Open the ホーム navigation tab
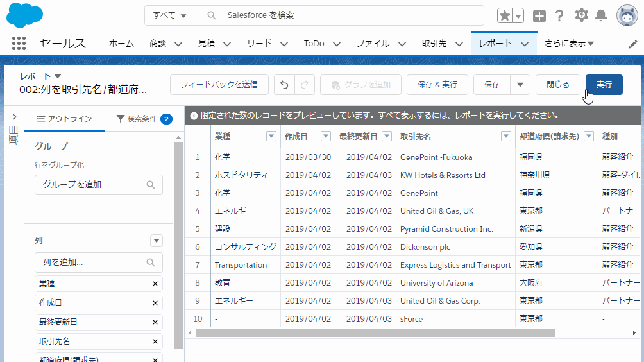 click(121, 44)
